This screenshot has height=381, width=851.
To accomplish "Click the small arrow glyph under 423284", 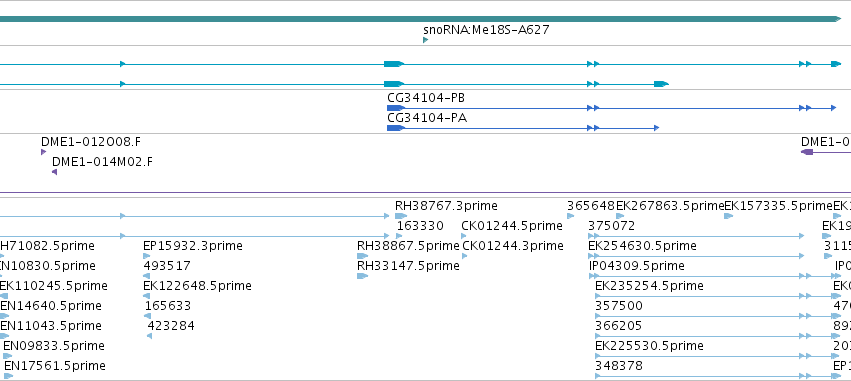I will pos(149,336).
